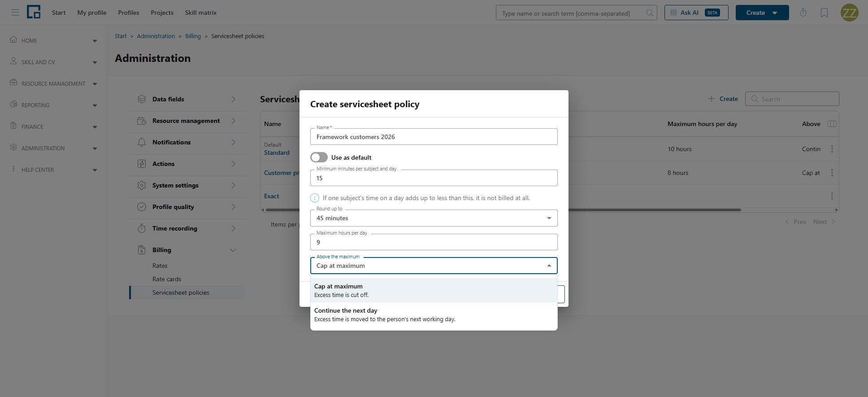Open Profiles in top navigation
The height and width of the screenshot is (397, 868).
(129, 13)
